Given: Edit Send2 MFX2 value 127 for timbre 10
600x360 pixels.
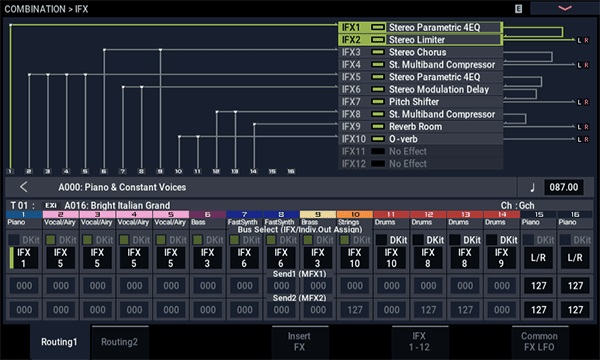Looking at the screenshot, I should click(x=355, y=310).
